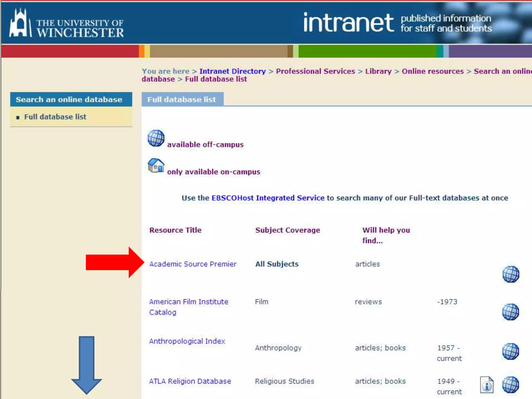Click the 'Film' subject cell
The image size is (532, 399).
262,302
